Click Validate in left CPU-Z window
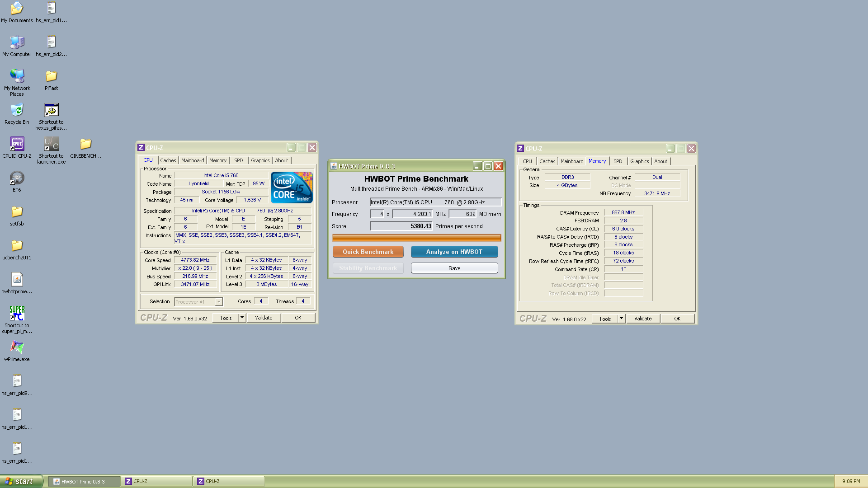The image size is (868, 488). click(264, 318)
